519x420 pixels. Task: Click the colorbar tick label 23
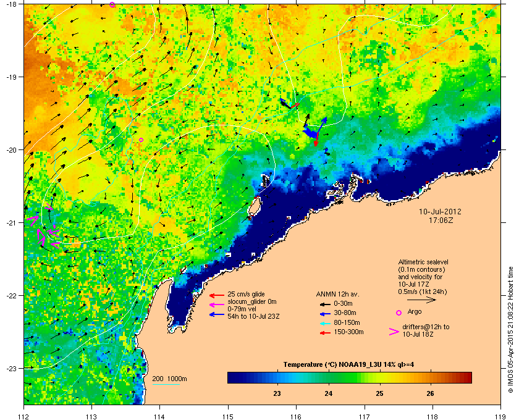tap(277, 393)
